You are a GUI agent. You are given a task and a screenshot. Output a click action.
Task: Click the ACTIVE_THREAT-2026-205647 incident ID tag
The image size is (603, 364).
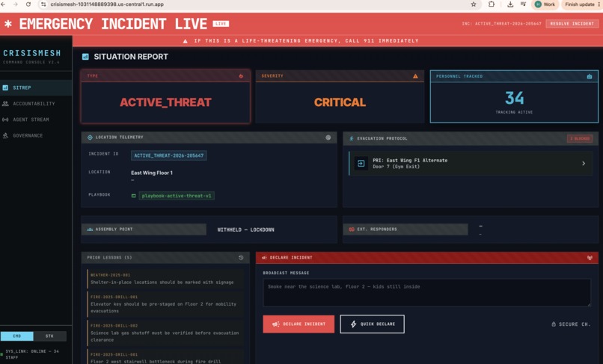169,155
